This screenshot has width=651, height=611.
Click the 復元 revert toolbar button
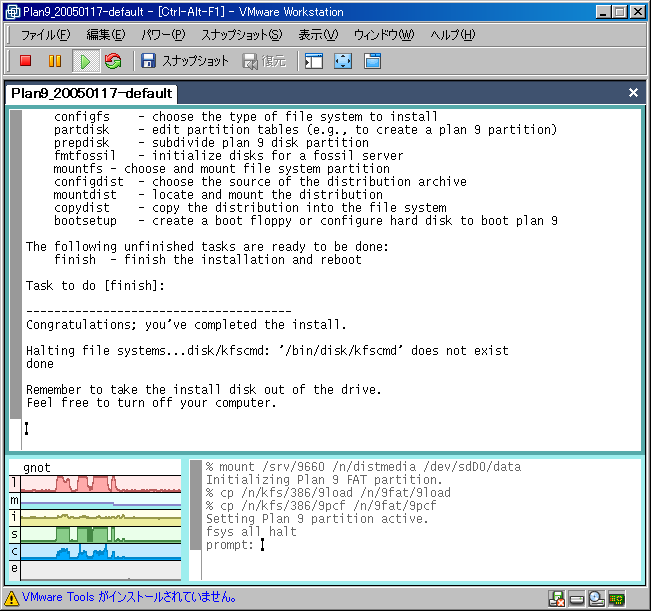coord(264,61)
